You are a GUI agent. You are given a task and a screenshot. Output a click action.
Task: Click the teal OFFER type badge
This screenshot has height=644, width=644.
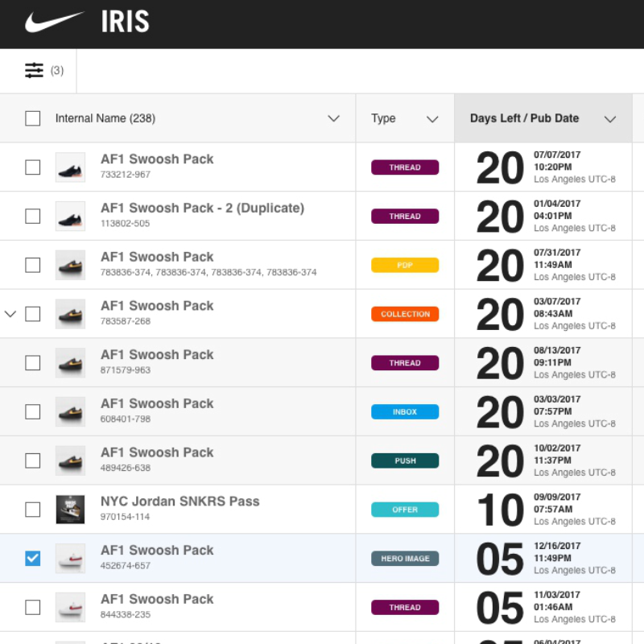[404, 510]
